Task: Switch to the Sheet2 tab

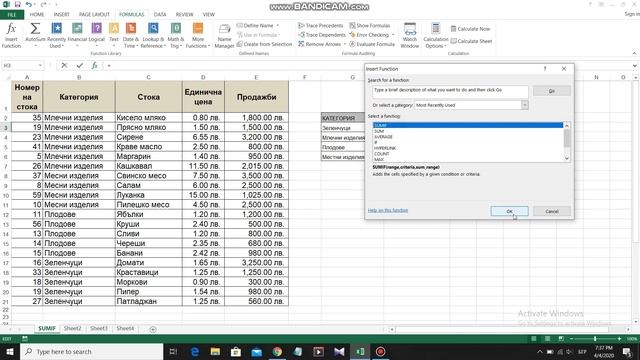Action: 72,328
